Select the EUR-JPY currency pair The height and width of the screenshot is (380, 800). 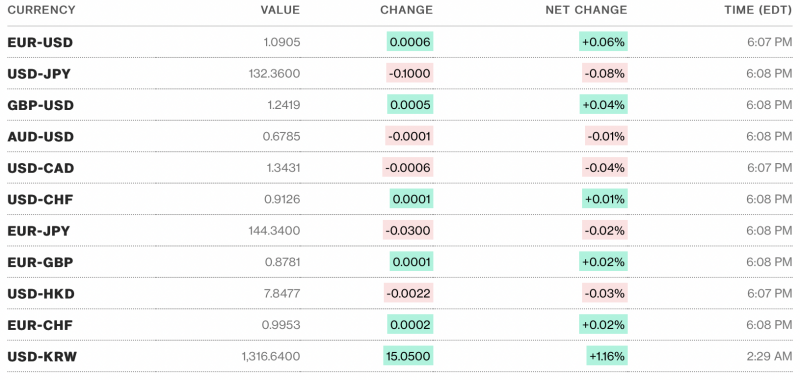pos(39,231)
